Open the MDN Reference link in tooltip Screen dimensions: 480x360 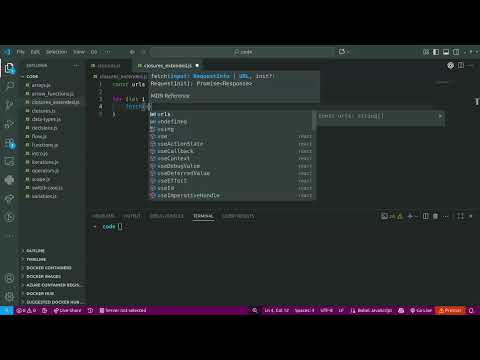(x=170, y=96)
